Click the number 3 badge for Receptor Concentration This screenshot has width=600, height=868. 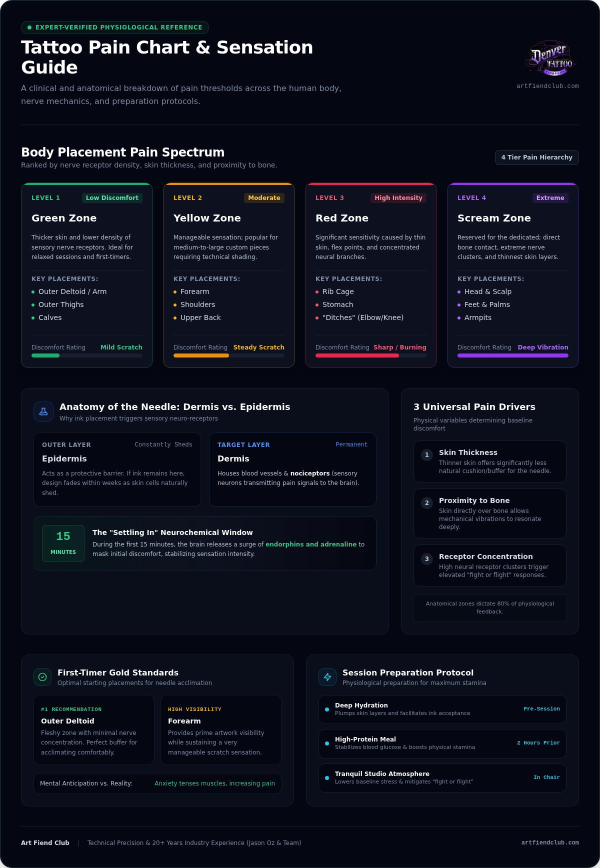[x=426, y=559]
